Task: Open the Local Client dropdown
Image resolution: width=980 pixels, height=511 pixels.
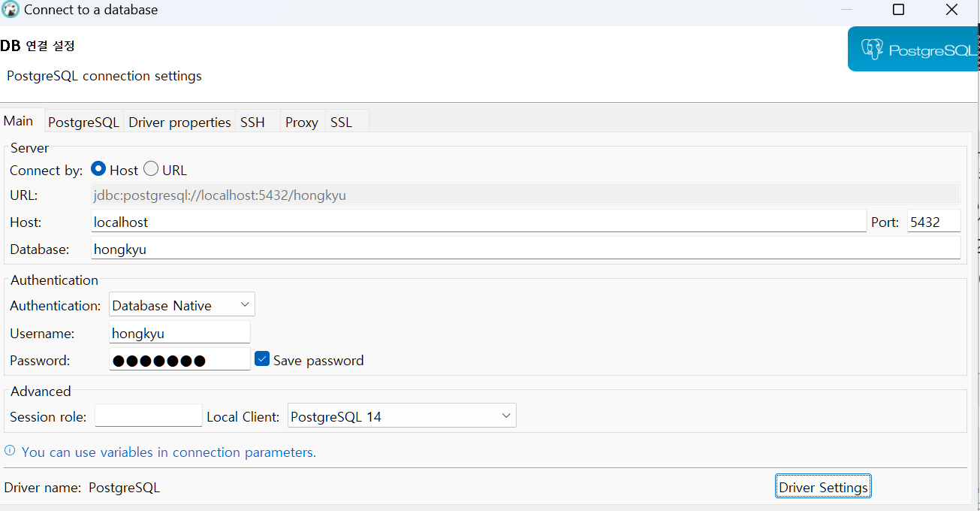Action: (402, 416)
